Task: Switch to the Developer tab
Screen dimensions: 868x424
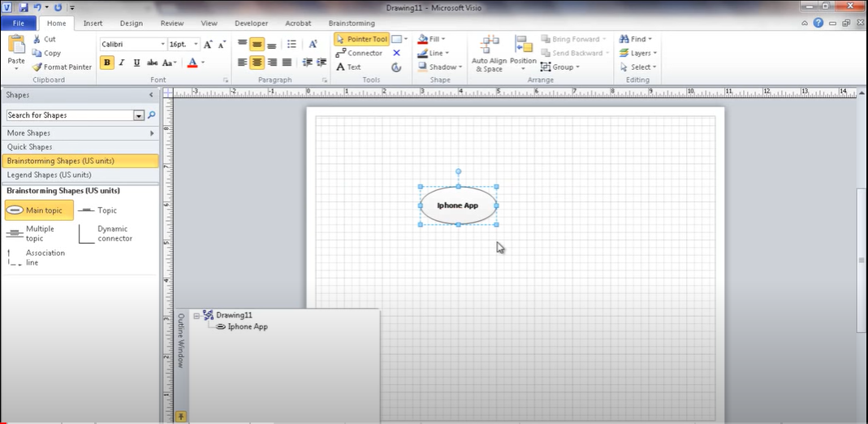Action: point(252,24)
